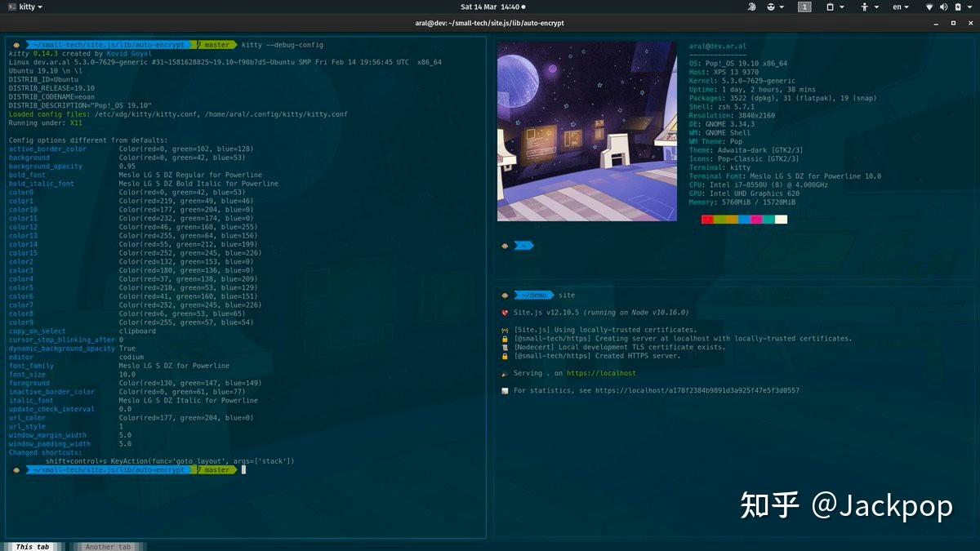Viewport: 980px width, 551px height.
Task: Click the heart emoji beside Site.js v12.10.5
Action: 505,312
